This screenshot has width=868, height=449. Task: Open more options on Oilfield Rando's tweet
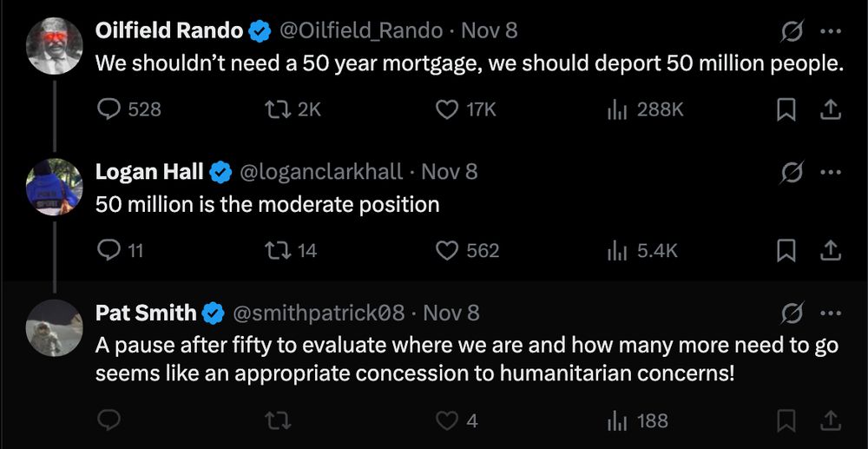click(x=831, y=31)
